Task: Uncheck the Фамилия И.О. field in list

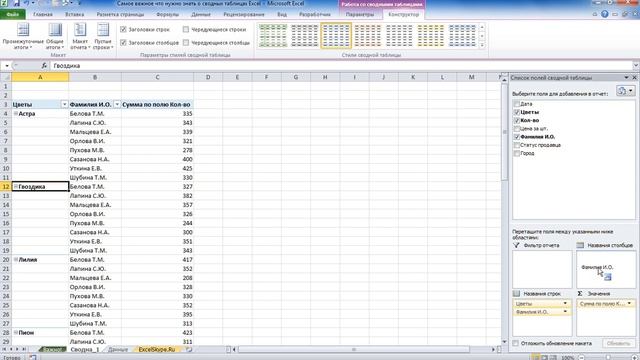Action: pos(517,137)
